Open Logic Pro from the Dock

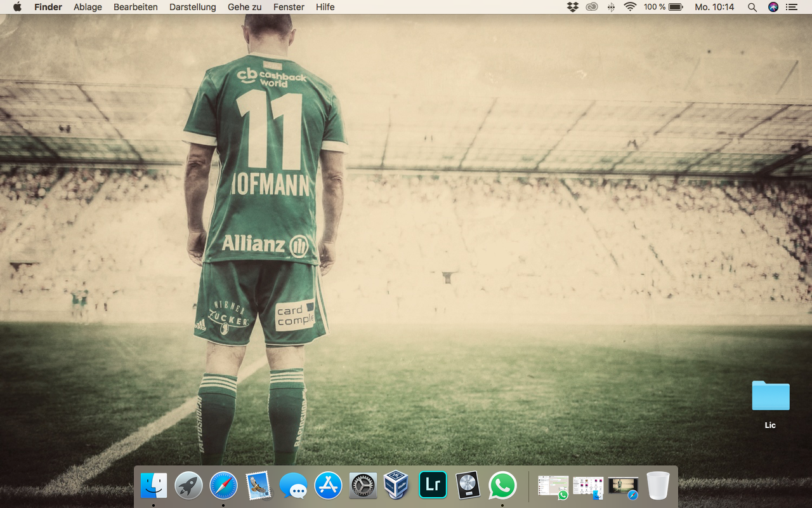(x=468, y=486)
